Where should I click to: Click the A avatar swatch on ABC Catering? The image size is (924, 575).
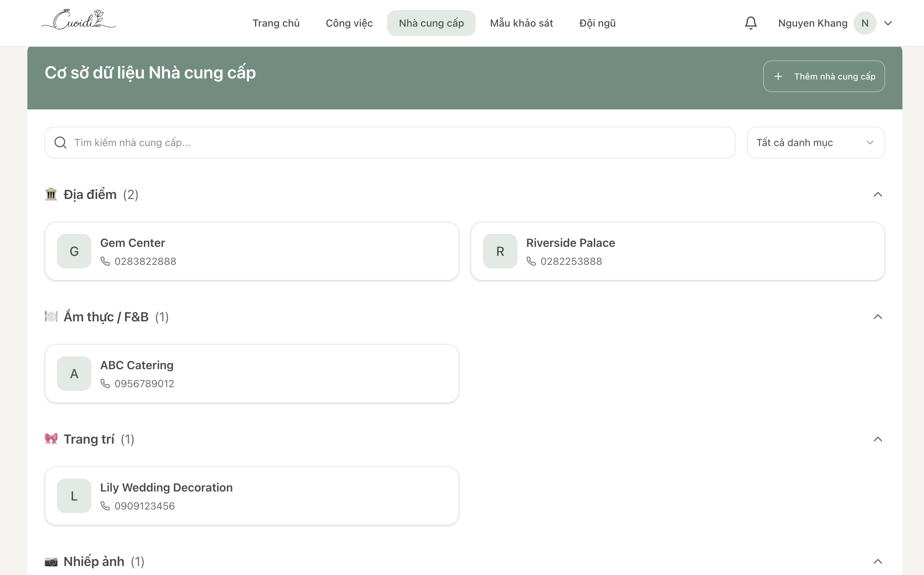pos(74,373)
